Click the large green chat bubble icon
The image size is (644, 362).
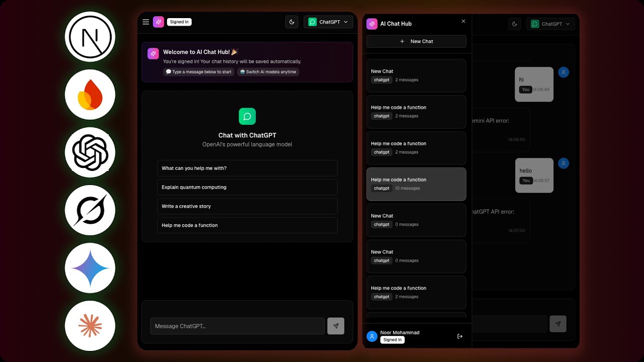[247, 116]
